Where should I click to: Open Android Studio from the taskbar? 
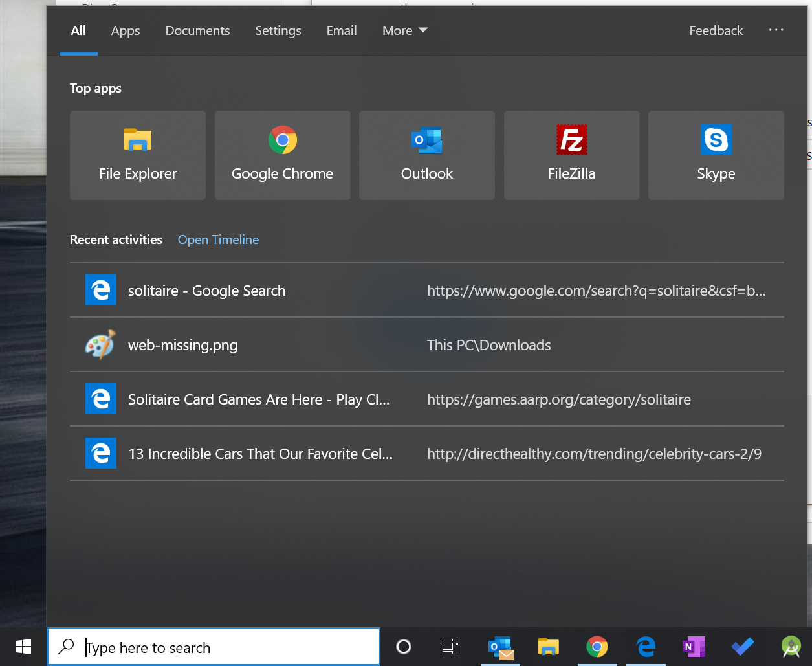point(791,647)
